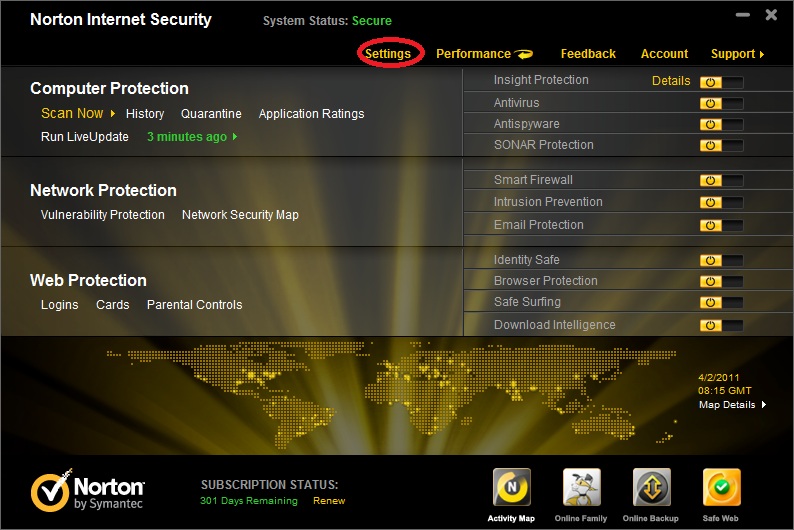
Task: Click the Web Protection heading
Action: coord(88,280)
